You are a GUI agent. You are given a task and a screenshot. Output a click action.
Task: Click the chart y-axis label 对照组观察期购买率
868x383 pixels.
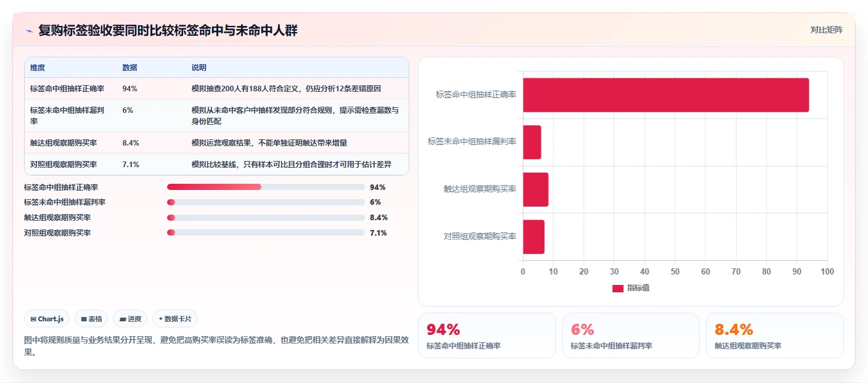point(480,236)
